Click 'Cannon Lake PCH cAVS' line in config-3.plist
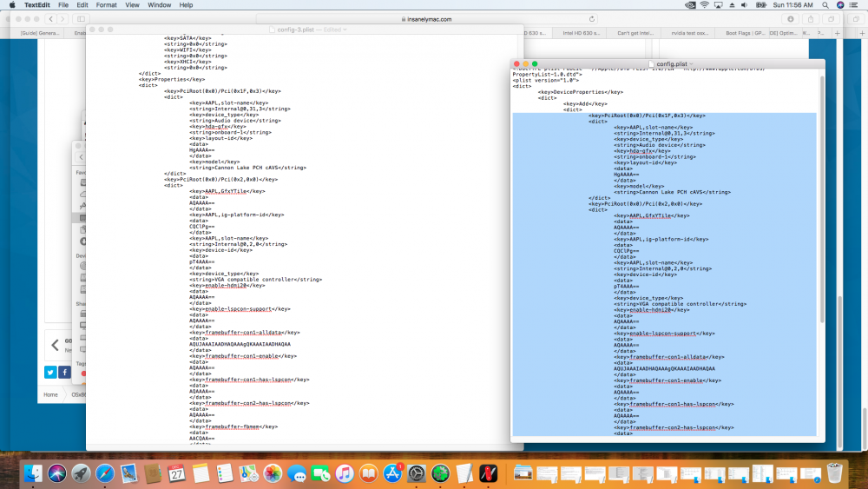 click(247, 168)
